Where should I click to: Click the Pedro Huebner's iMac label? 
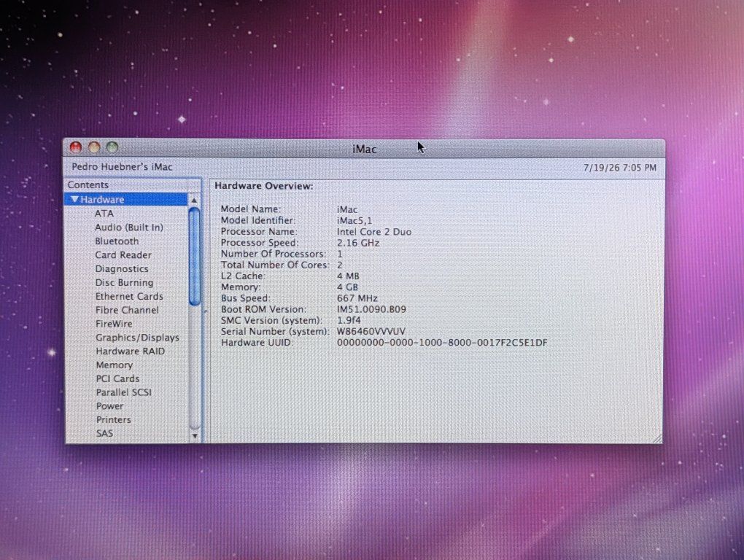pos(122,167)
